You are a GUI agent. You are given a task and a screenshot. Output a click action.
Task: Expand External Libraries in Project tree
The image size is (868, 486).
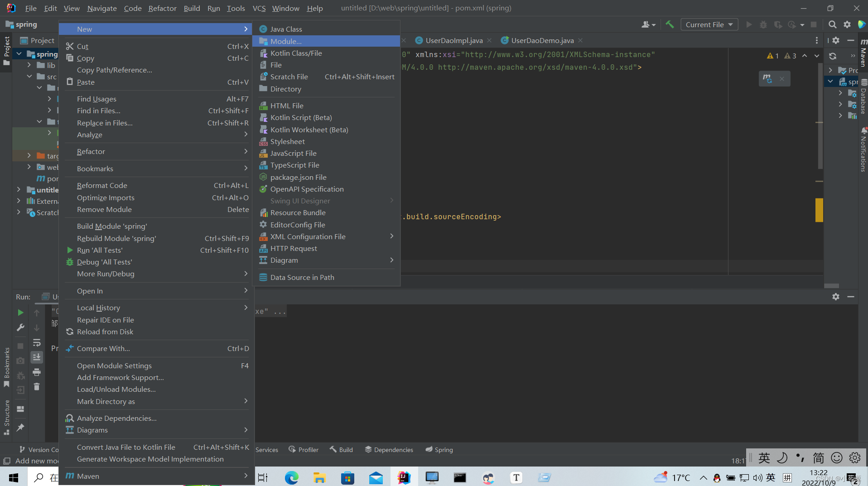(x=19, y=201)
